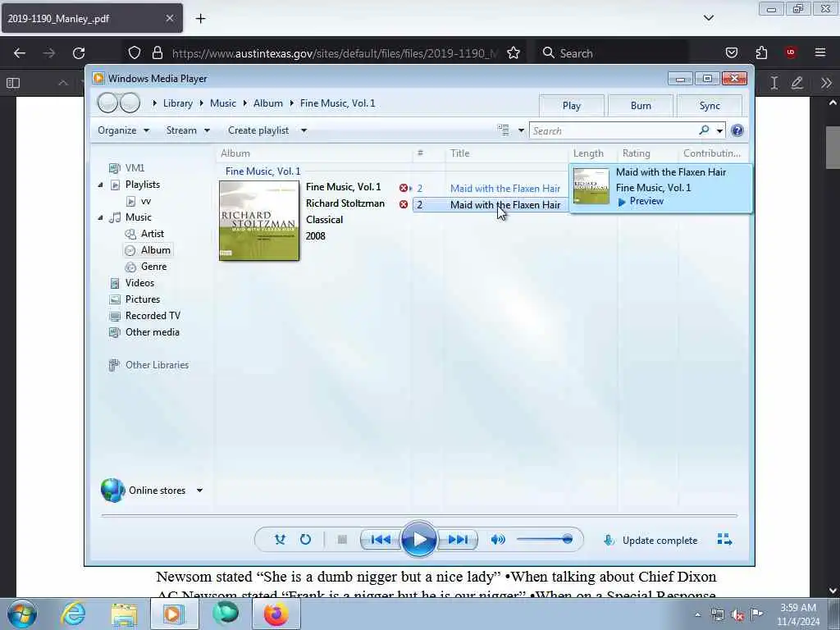Screen dimensions: 840x630
Task: Switch to the Sync tab
Action: coord(710,106)
